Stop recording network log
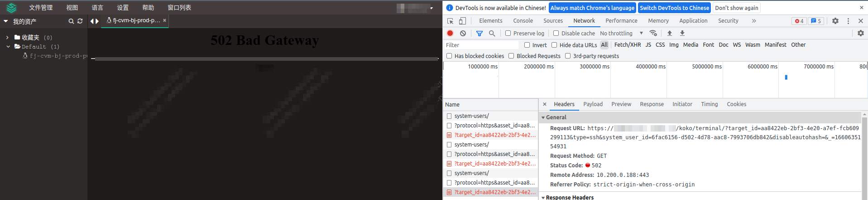The height and width of the screenshot is (200, 868). pos(450,33)
